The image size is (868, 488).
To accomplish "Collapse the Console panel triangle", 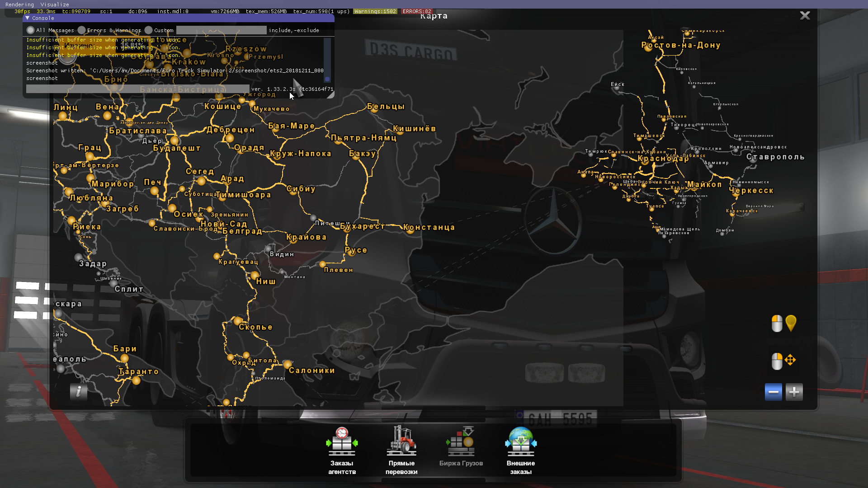I will 28,18.
